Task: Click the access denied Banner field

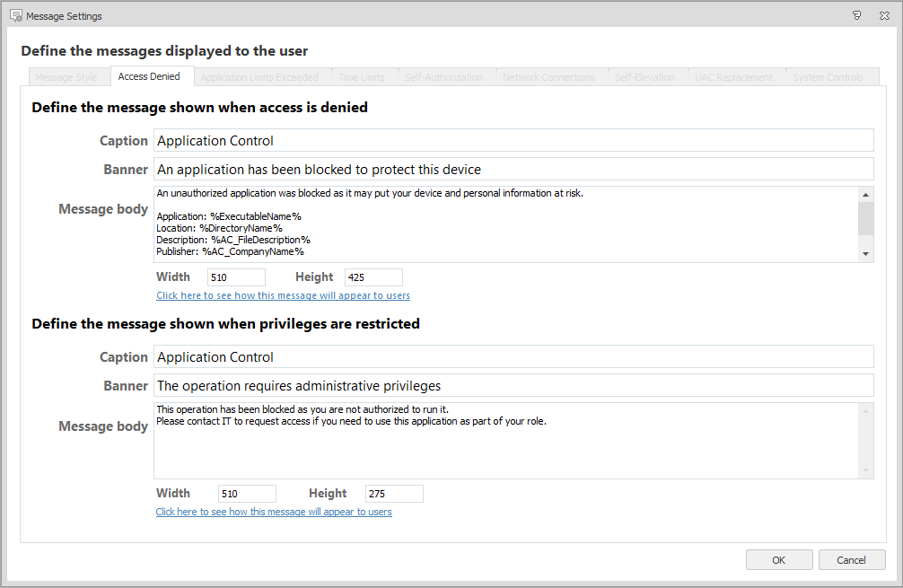Action: [513, 169]
